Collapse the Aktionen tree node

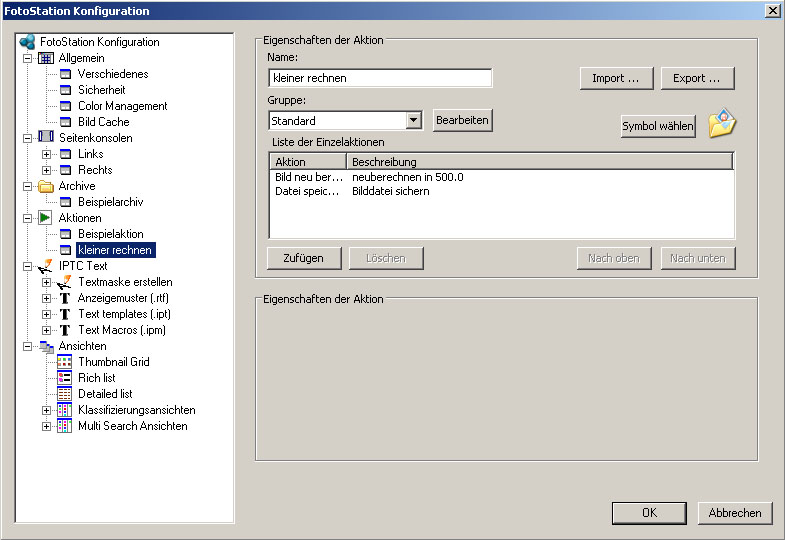pos(28,218)
